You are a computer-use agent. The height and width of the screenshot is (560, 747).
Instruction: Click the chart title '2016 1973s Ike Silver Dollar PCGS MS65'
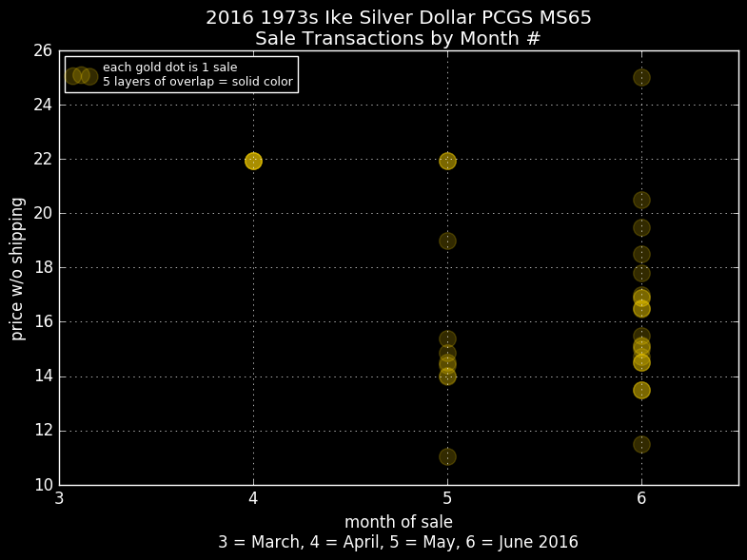coord(399,18)
